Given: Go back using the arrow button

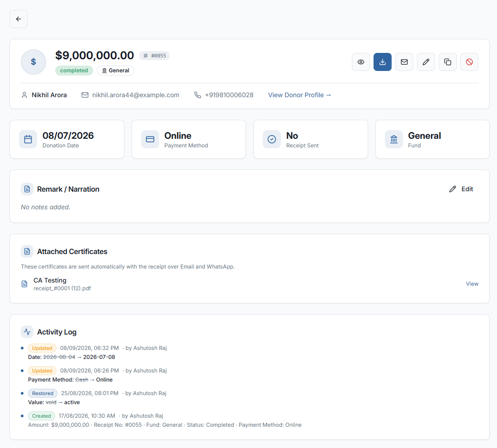Looking at the screenshot, I should 19,19.
